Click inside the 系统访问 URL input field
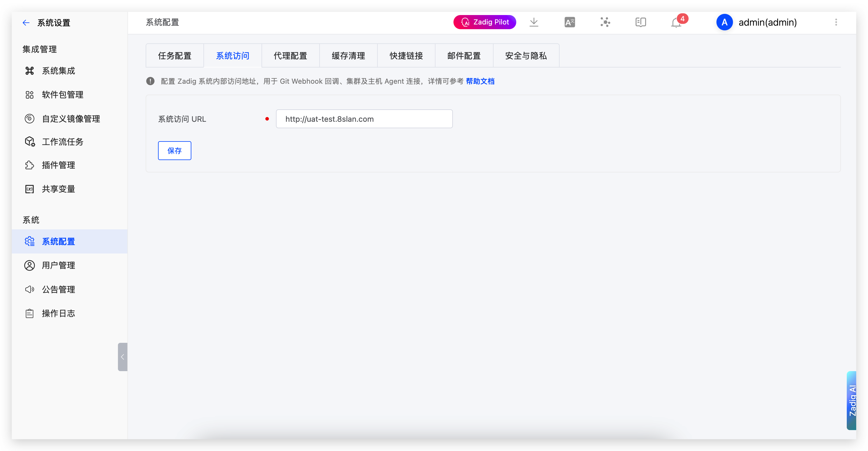This screenshot has height=451, width=868. click(x=364, y=118)
